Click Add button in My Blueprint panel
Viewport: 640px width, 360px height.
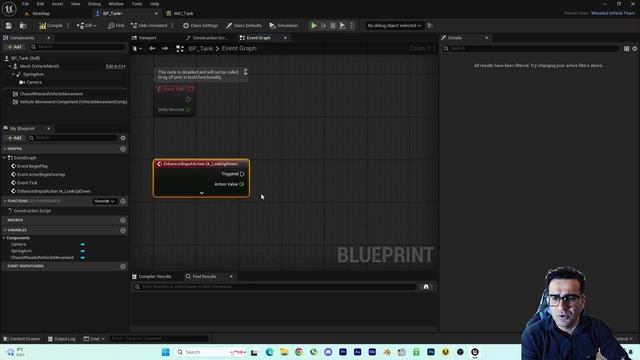pyautogui.click(x=14, y=138)
